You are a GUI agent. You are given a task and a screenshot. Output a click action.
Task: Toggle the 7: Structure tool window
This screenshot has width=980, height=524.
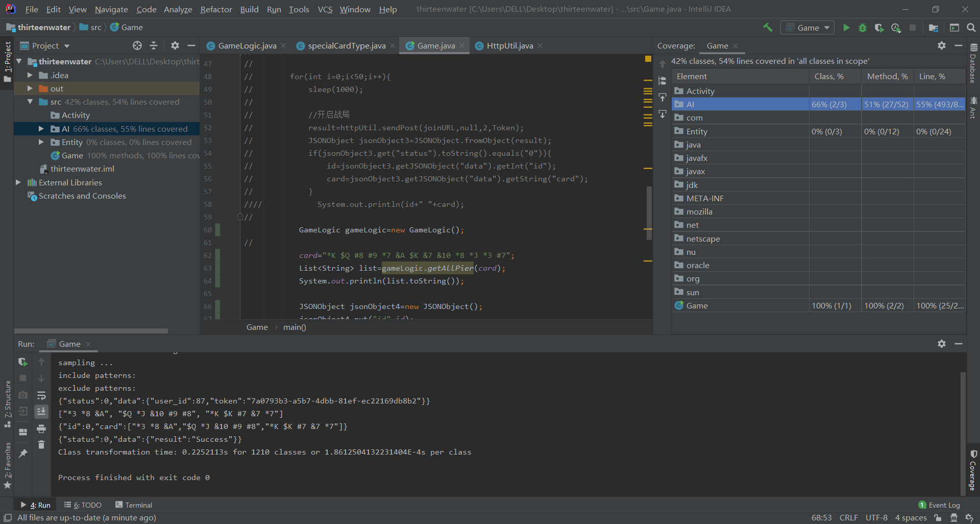8,403
